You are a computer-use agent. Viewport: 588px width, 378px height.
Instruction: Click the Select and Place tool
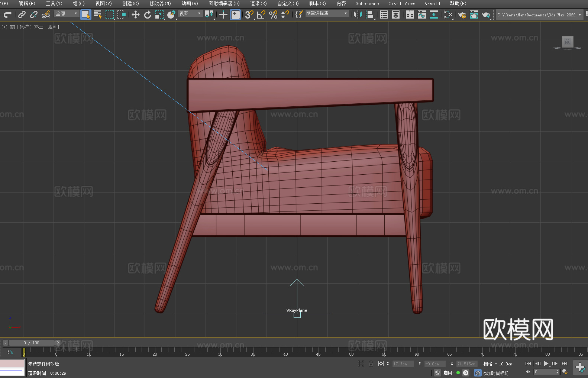click(171, 14)
